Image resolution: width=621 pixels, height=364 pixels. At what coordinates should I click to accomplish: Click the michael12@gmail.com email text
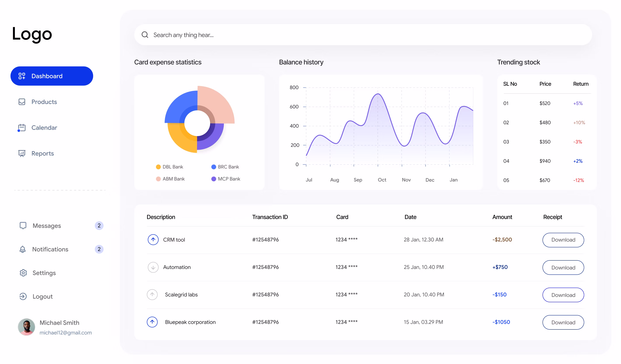pyautogui.click(x=66, y=333)
